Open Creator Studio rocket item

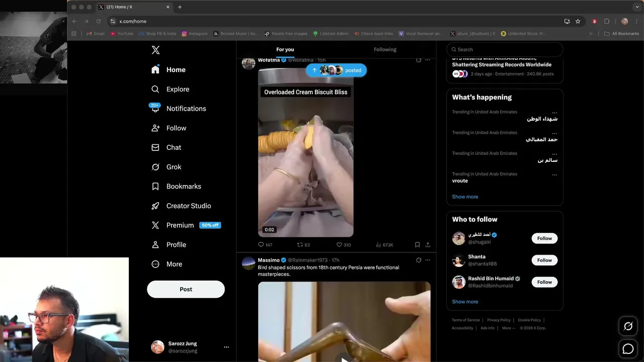(181, 206)
